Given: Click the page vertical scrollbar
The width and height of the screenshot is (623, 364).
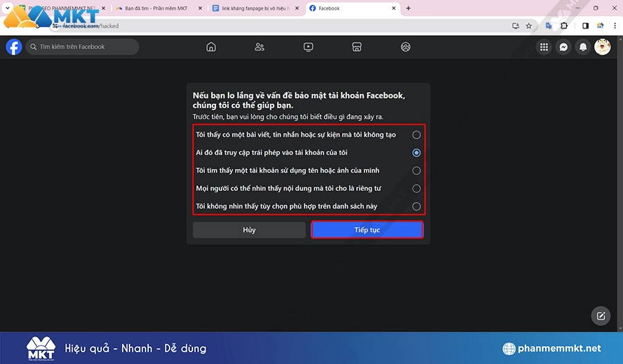Looking at the screenshot, I should pyautogui.click(x=620, y=183).
